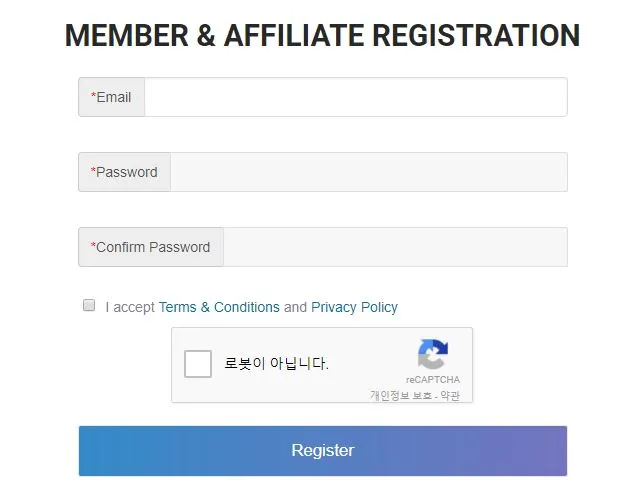
Task: Open the Terms & Conditions link
Action: [219, 307]
